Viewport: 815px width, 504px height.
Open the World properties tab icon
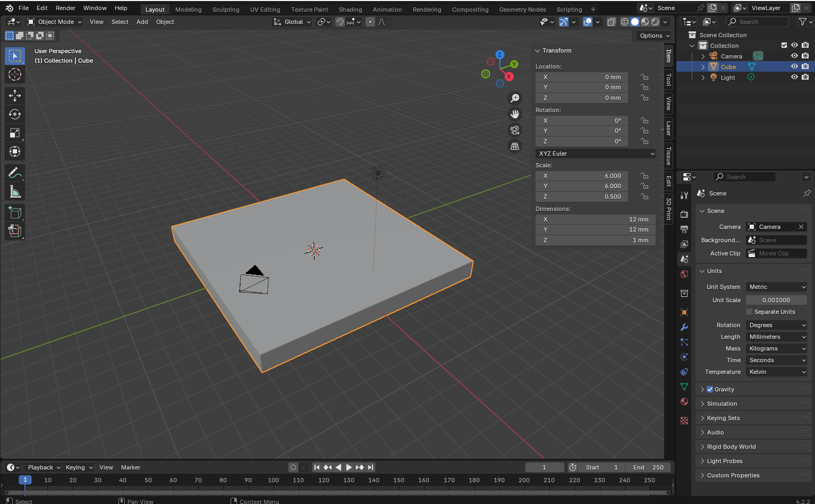pos(684,274)
